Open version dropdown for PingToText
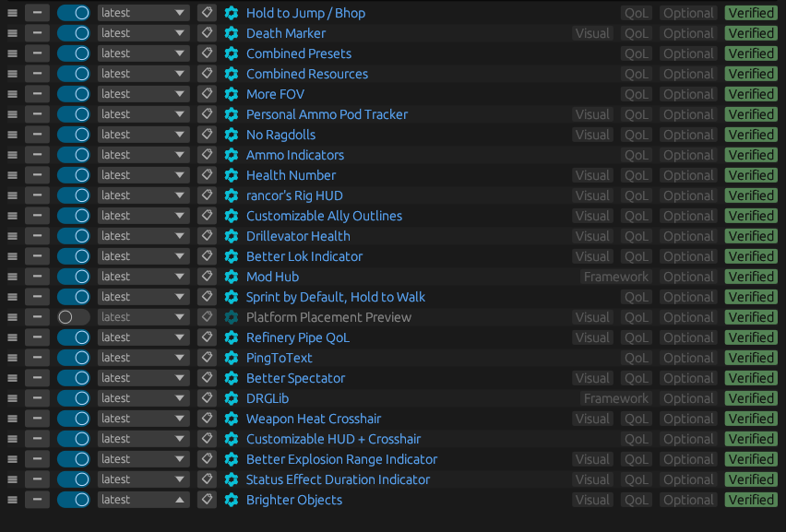 click(143, 358)
